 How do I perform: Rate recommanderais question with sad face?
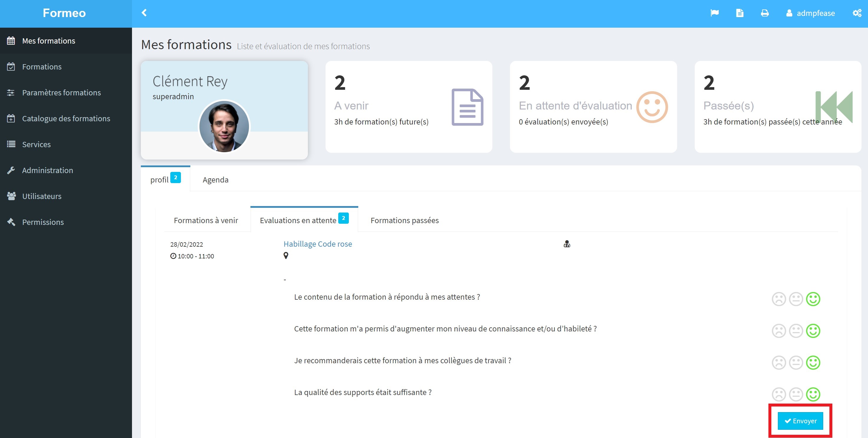coord(779,363)
